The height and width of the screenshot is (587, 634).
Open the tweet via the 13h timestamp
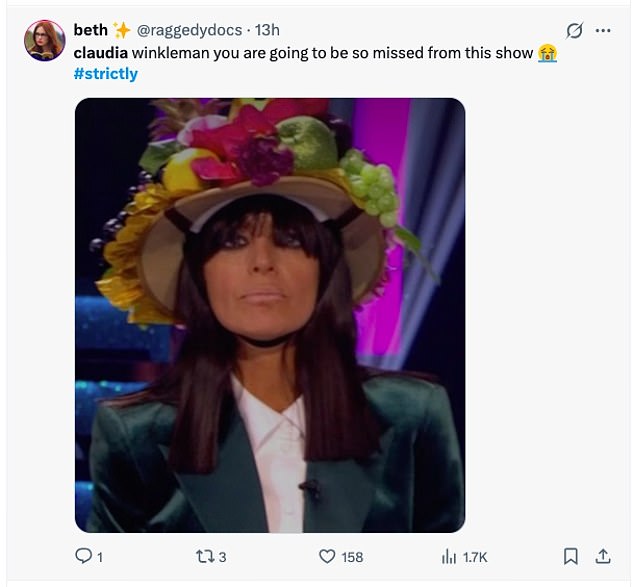pyautogui.click(x=267, y=30)
